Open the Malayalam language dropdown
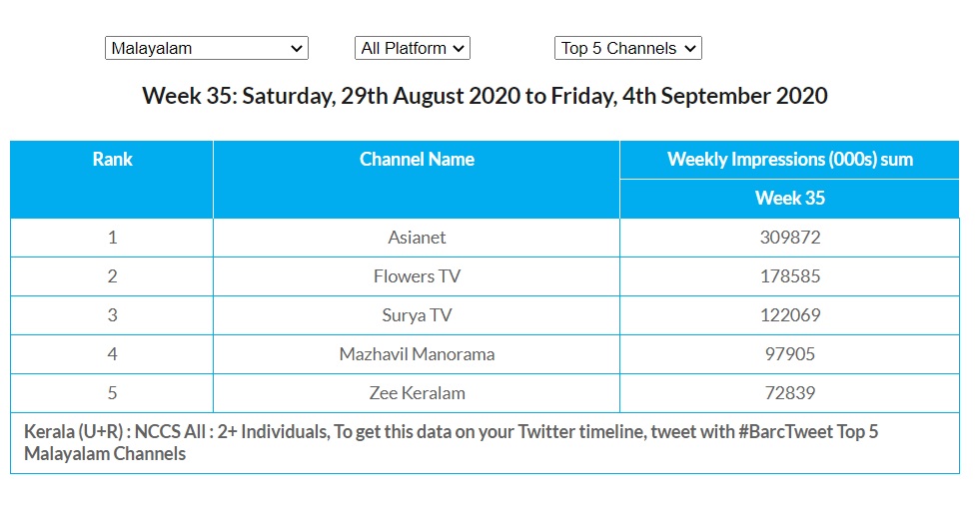 206,48
